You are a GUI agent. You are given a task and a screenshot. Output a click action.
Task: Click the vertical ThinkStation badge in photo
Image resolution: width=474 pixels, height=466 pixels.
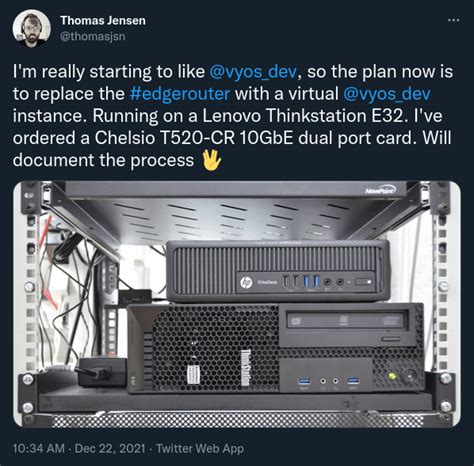(246, 368)
